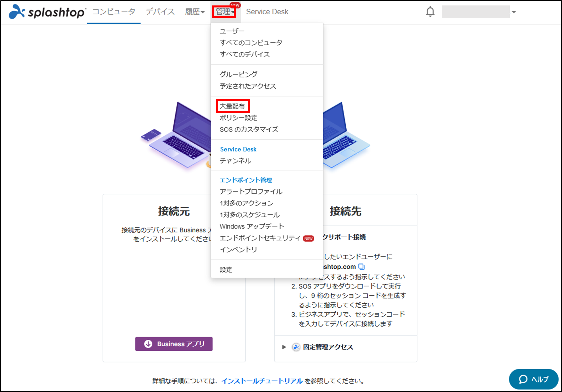Click エンドポイント管理 heading in dropdown
Viewport: 562px width, 392px height.
click(x=246, y=180)
